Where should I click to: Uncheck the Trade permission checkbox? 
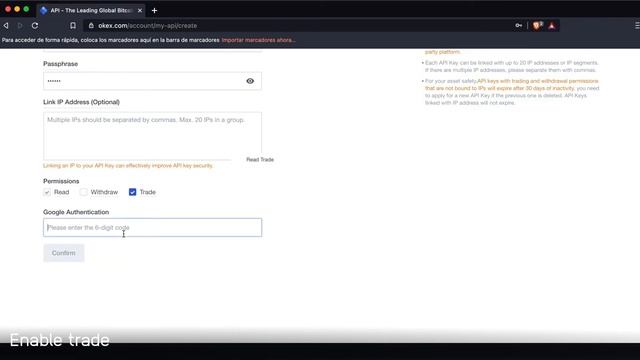tap(133, 192)
